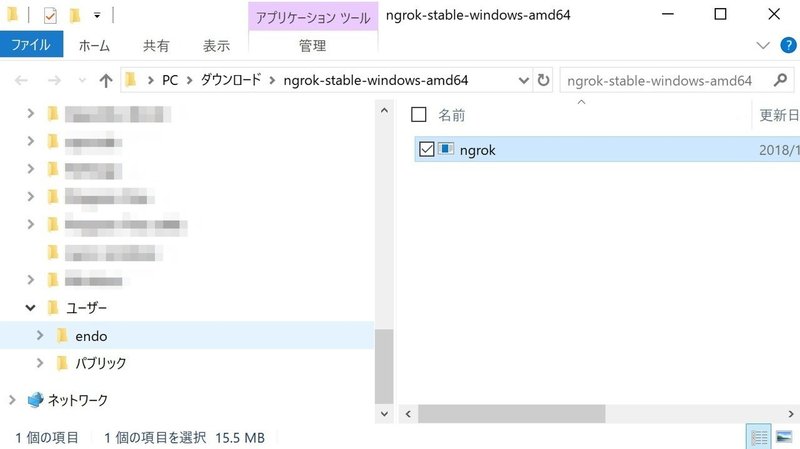The height and width of the screenshot is (449, 800).
Task: Click the アプリケーション ツール contextual tab header
Action: [313, 18]
